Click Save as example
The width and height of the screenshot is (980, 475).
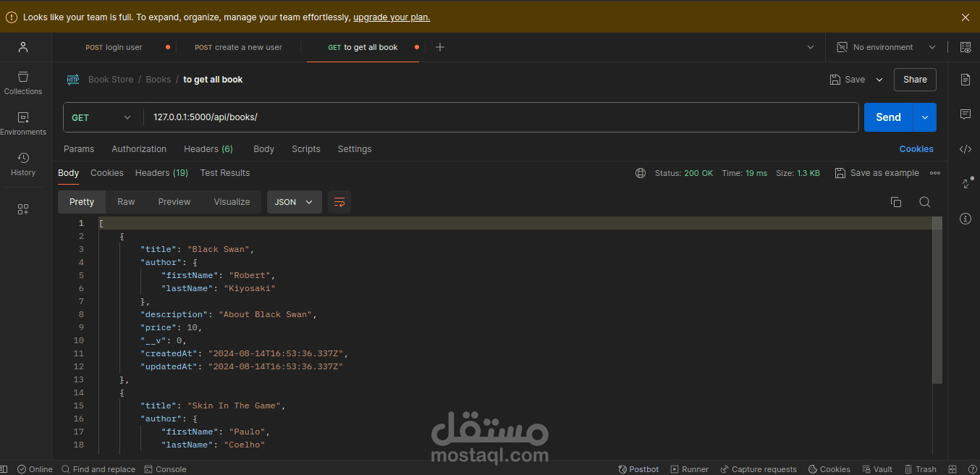pos(876,173)
